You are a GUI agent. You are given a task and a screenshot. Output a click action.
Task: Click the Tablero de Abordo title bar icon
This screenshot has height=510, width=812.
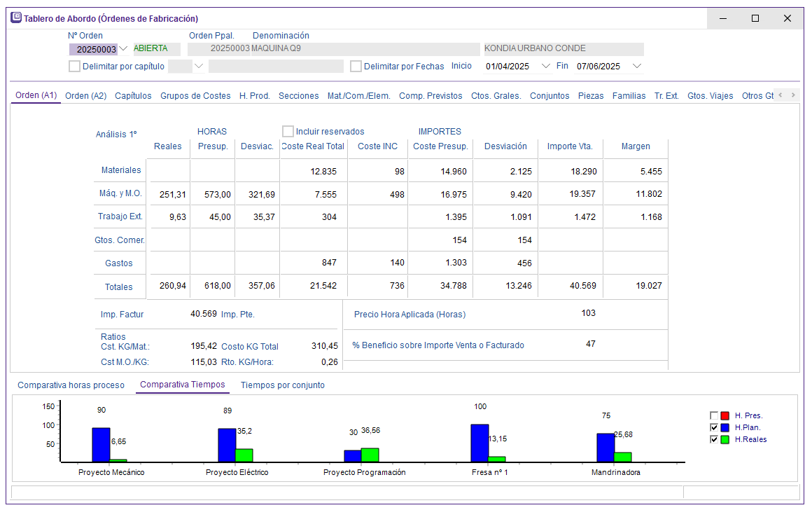16,18
